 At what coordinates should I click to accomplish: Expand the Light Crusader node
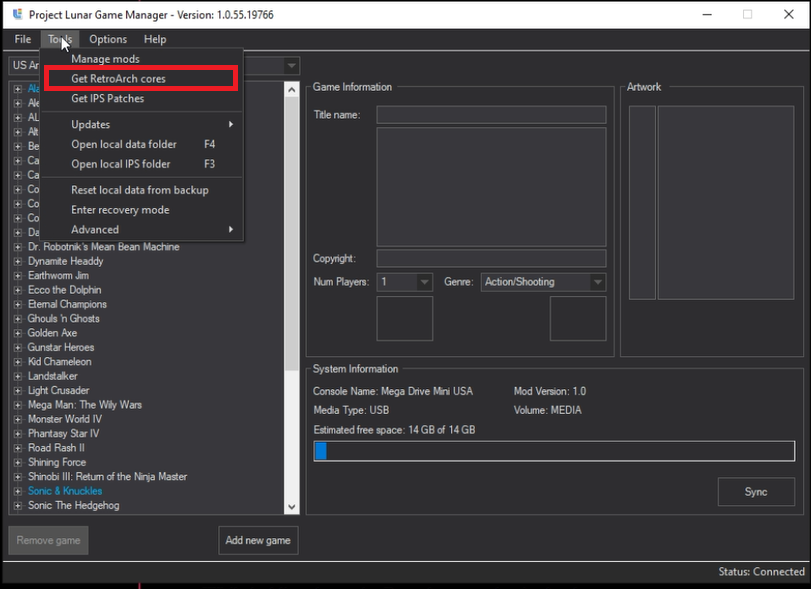tap(18, 391)
